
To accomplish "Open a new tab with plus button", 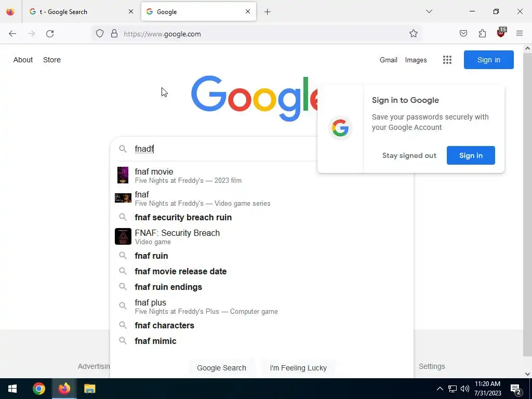I will tap(268, 12).
